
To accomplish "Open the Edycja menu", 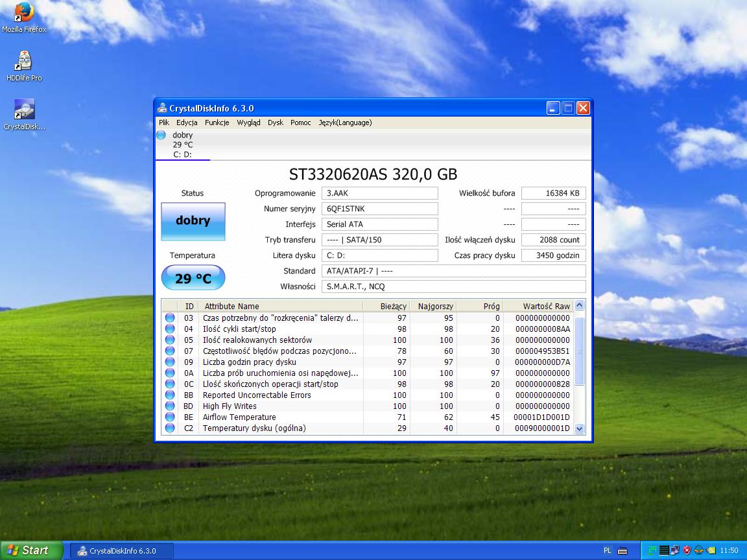I will click(187, 122).
